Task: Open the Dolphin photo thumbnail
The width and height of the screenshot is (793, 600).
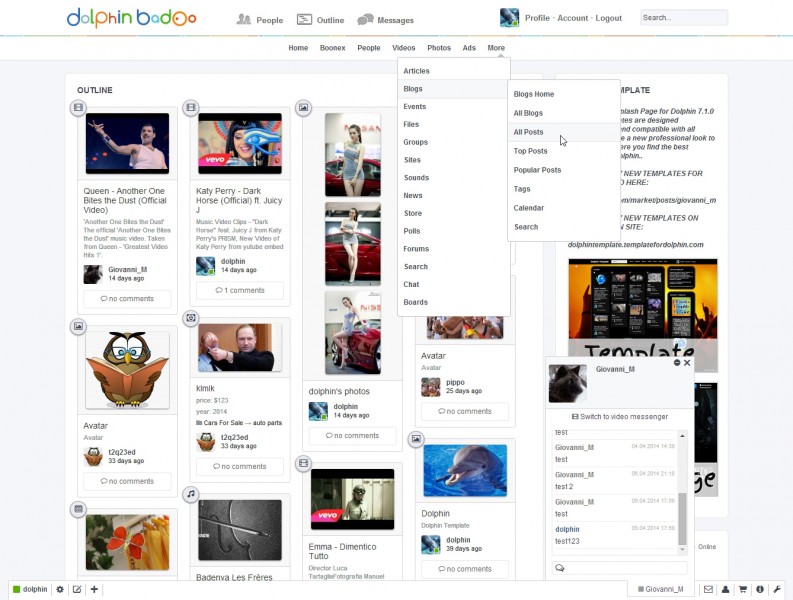Action: [x=465, y=470]
